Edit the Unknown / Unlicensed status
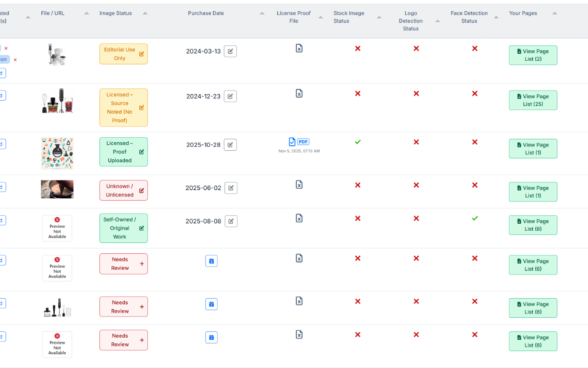 click(x=141, y=191)
